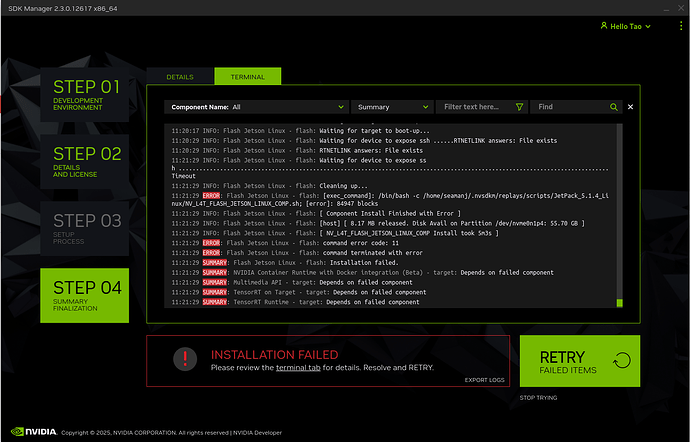Switch to the TERMINAL tab
Screen dimensions: 690x442
coord(247,77)
